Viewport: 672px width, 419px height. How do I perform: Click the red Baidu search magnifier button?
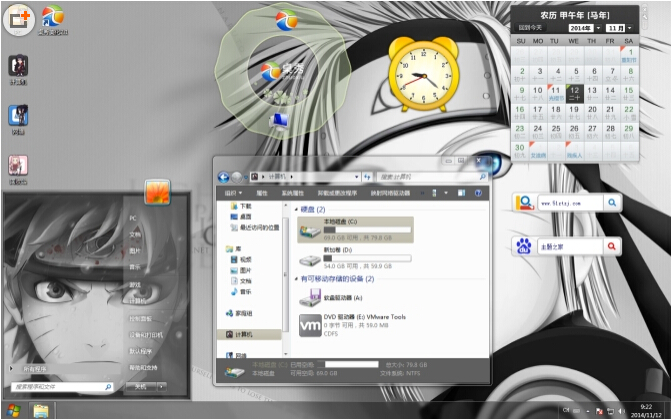(612, 246)
